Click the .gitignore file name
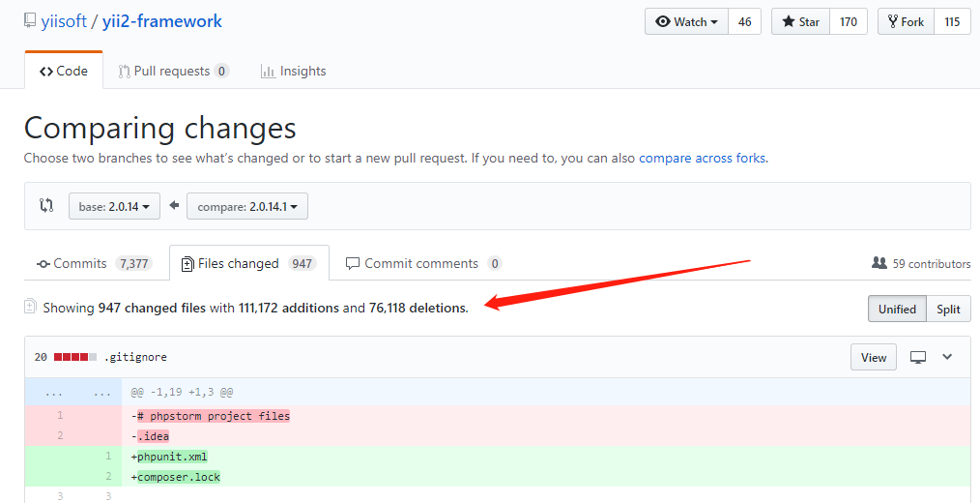 click(135, 357)
